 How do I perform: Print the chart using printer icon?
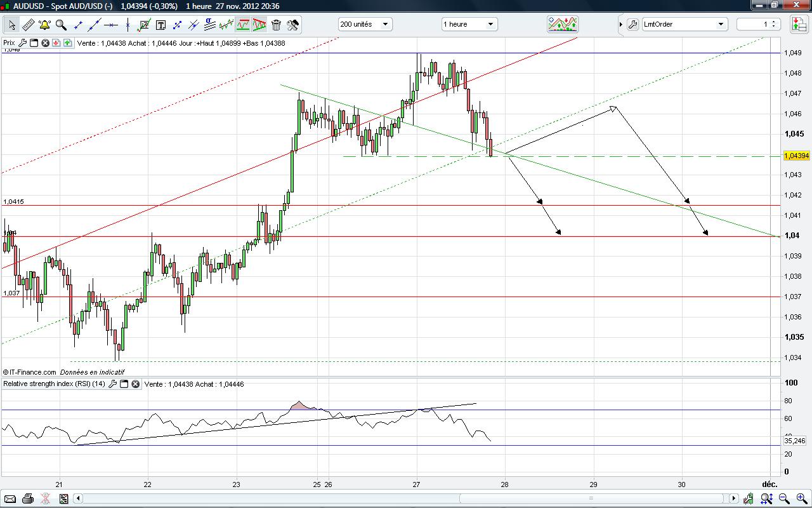click(x=27, y=498)
